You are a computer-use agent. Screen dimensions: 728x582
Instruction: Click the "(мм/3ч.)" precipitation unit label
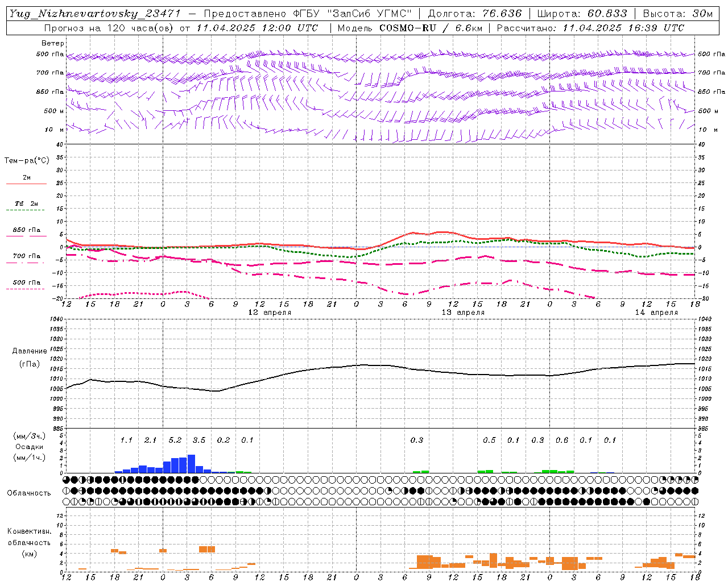30,436
